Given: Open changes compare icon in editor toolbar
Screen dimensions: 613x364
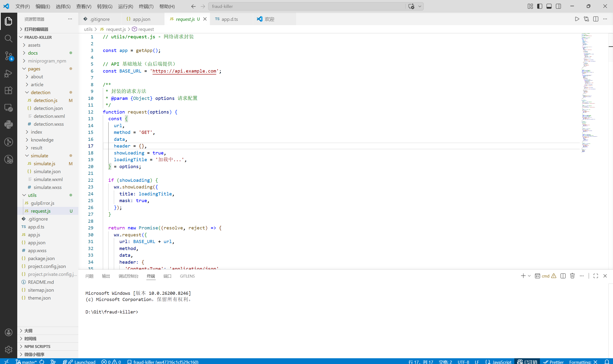Looking at the screenshot, I should 586,19.
